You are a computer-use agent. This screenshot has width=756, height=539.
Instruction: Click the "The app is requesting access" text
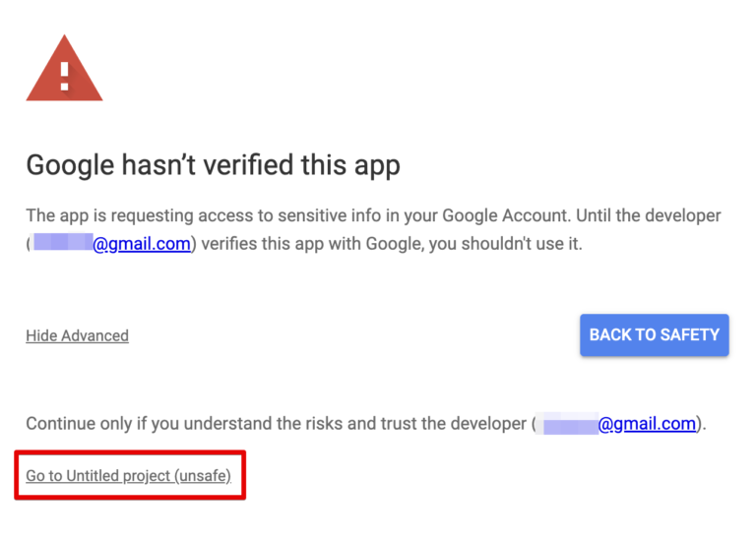(130, 215)
